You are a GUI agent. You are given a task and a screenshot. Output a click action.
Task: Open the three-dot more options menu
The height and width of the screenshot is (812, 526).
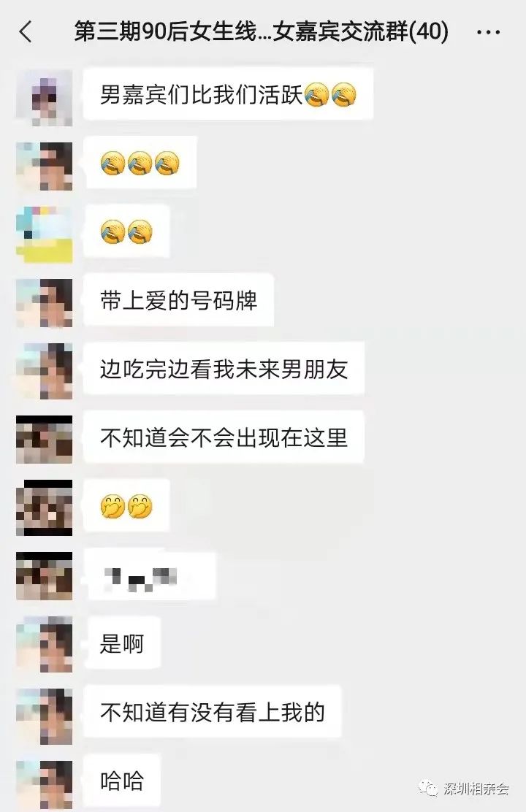pyautogui.click(x=488, y=32)
